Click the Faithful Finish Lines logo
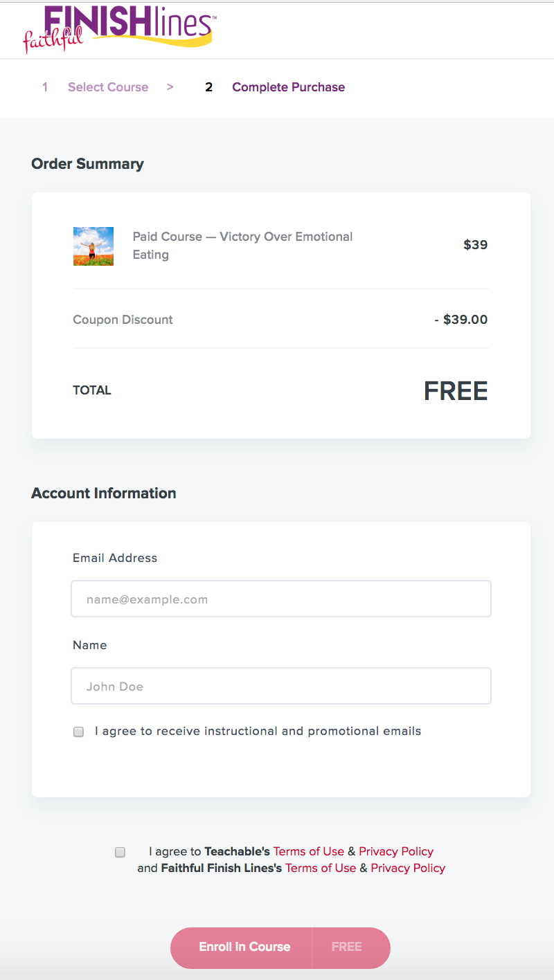The width and height of the screenshot is (554, 980). click(119, 29)
